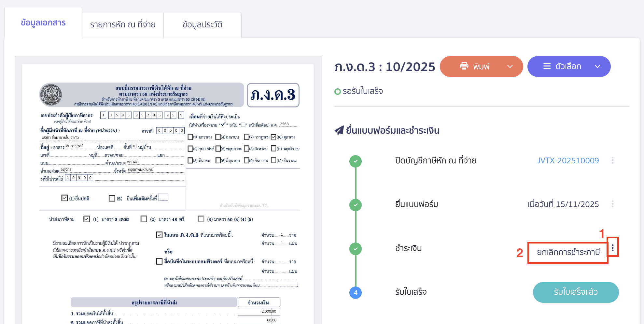Click the status circle beside รอรับใบเสร็จ
The width and height of the screenshot is (644, 324).
tap(338, 91)
